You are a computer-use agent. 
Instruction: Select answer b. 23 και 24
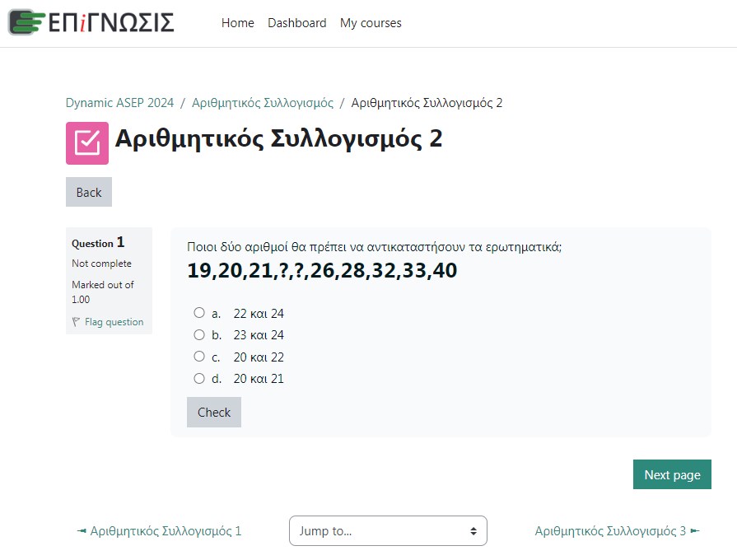pos(199,335)
